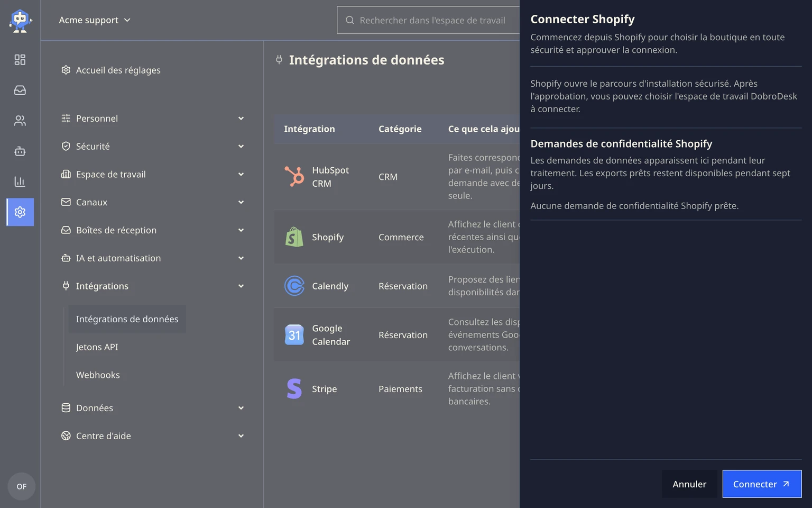Select Intégrations de données menu item
Image resolution: width=812 pixels, height=508 pixels.
(127, 319)
